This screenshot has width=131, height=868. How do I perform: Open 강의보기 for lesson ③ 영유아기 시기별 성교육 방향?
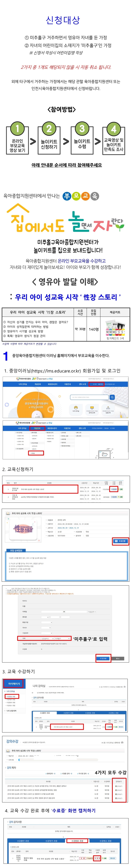pyautogui.click(x=119, y=794)
